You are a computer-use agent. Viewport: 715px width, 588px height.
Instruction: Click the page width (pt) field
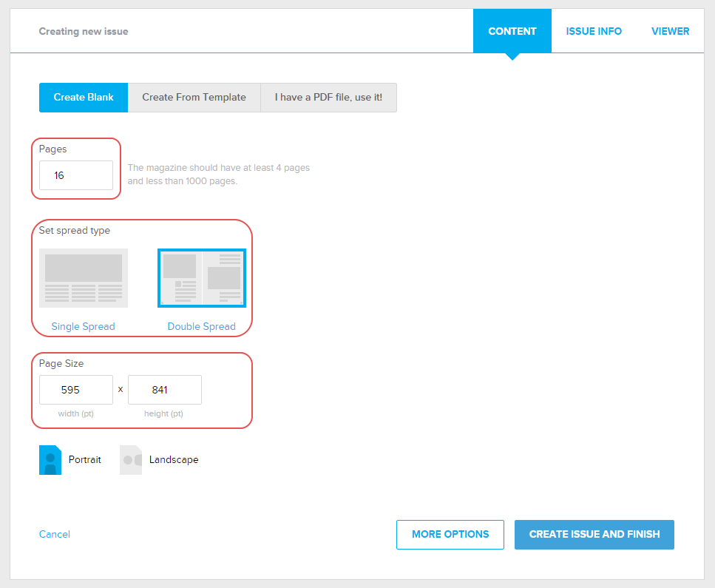click(76, 390)
